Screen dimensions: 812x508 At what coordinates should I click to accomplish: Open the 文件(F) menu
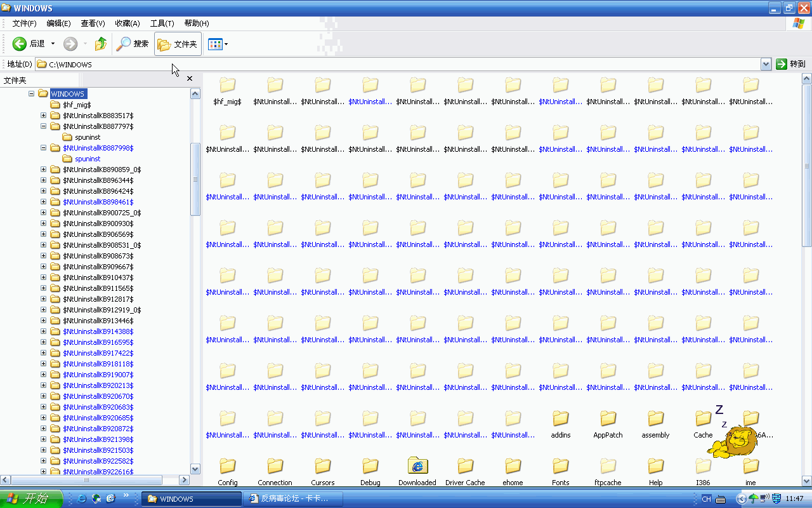tap(25, 23)
